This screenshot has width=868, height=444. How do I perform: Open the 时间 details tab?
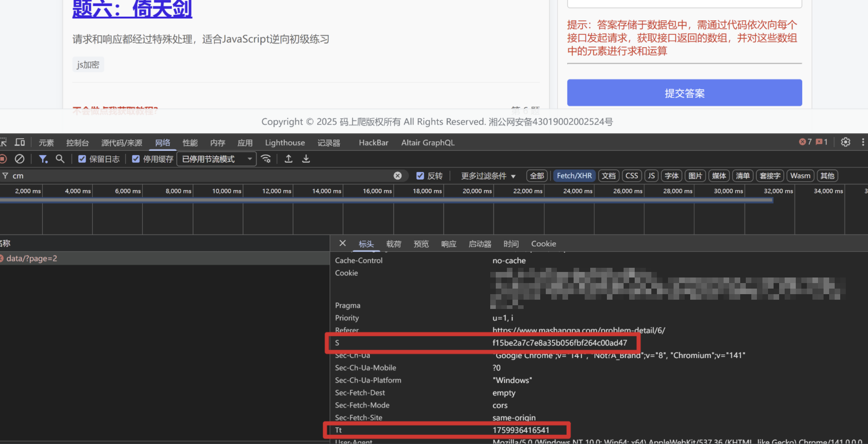511,244
